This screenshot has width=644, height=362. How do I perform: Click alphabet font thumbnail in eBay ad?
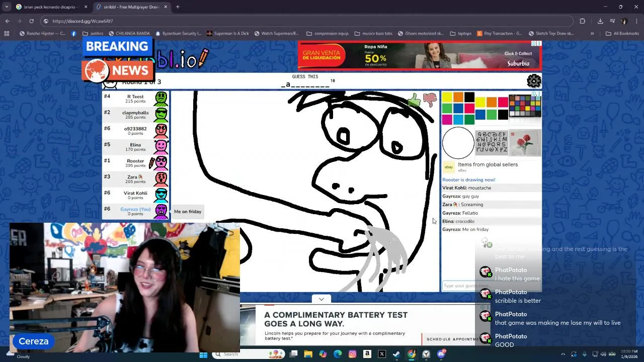(x=492, y=142)
